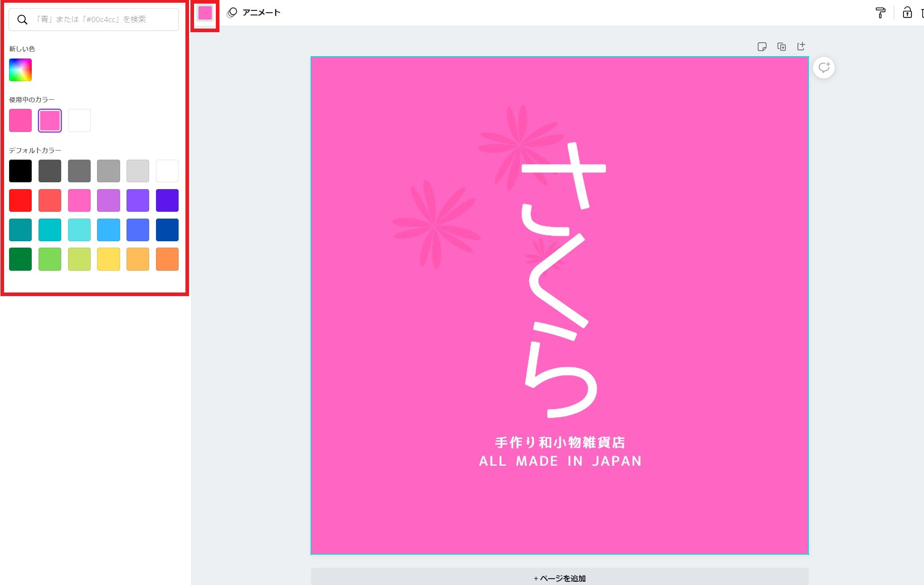This screenshot has width=924, height=585.
Task: Select the black default color swatch
Action: [20, 171]
